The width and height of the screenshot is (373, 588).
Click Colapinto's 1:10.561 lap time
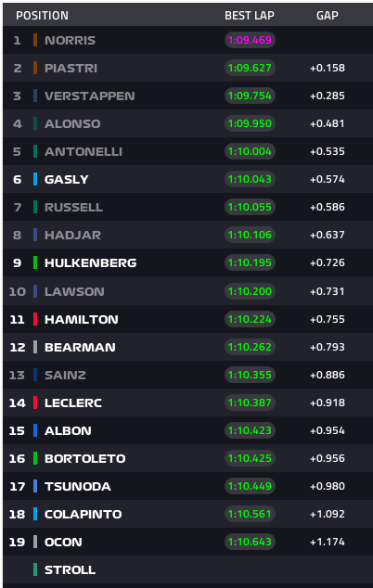coord(250,514)
